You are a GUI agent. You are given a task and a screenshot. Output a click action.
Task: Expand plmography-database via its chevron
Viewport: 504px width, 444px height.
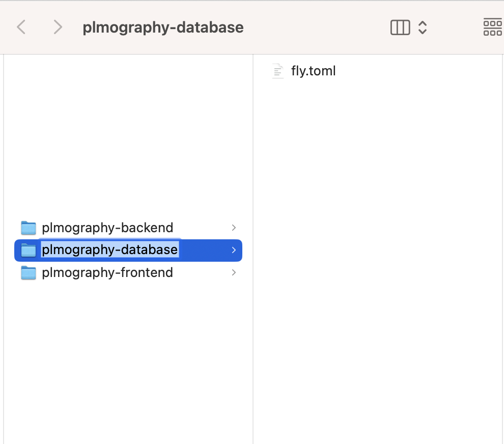(234, 250)
